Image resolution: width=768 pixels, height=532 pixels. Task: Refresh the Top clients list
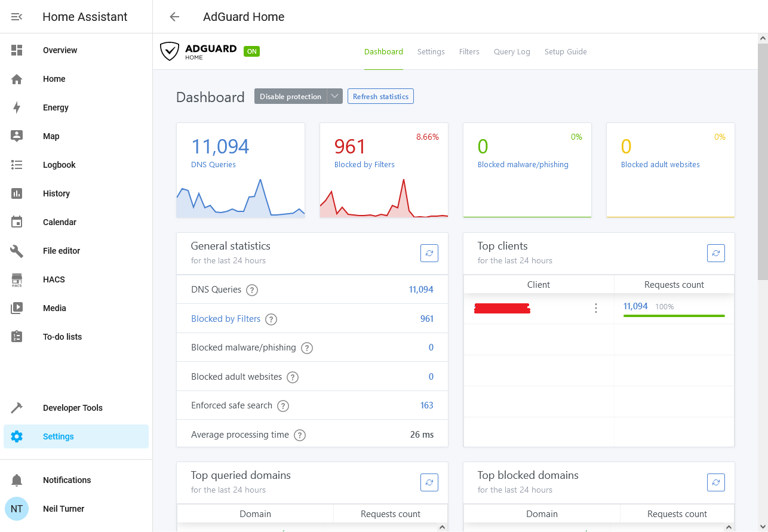[x=715, y=253]
